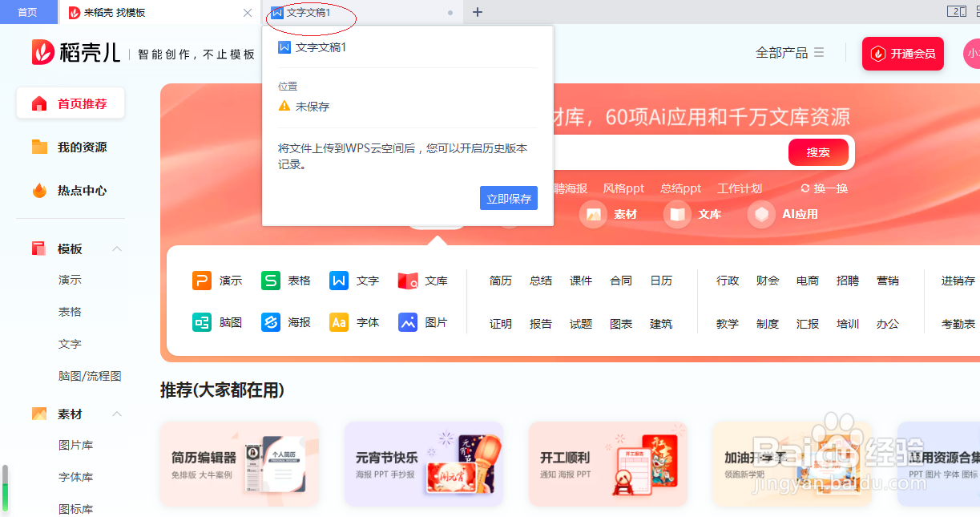Select the AI应用 round icon in banner
The width and height of the screenshot is (980, 517).
coord(762,214)
